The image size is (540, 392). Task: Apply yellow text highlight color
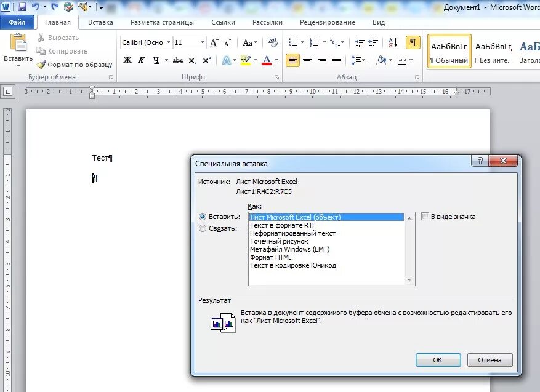(x=245, y=60)
